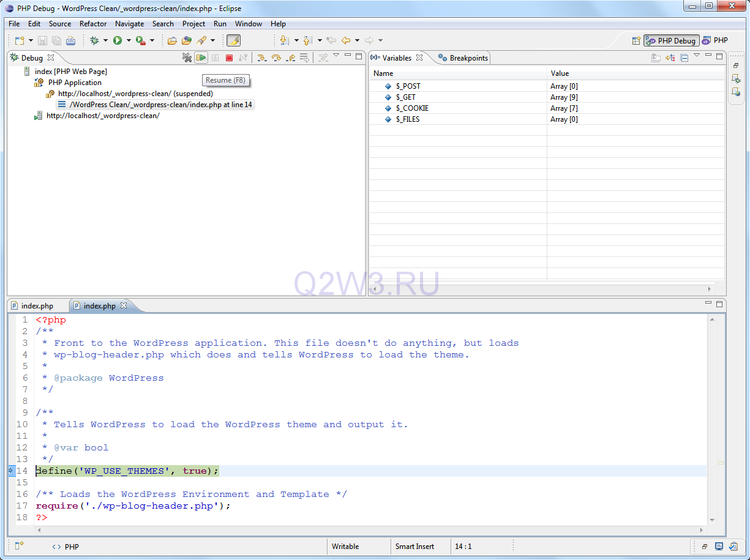750x560 pixels.
Task: Click the Step Return icon
Action: click(291, 58)
